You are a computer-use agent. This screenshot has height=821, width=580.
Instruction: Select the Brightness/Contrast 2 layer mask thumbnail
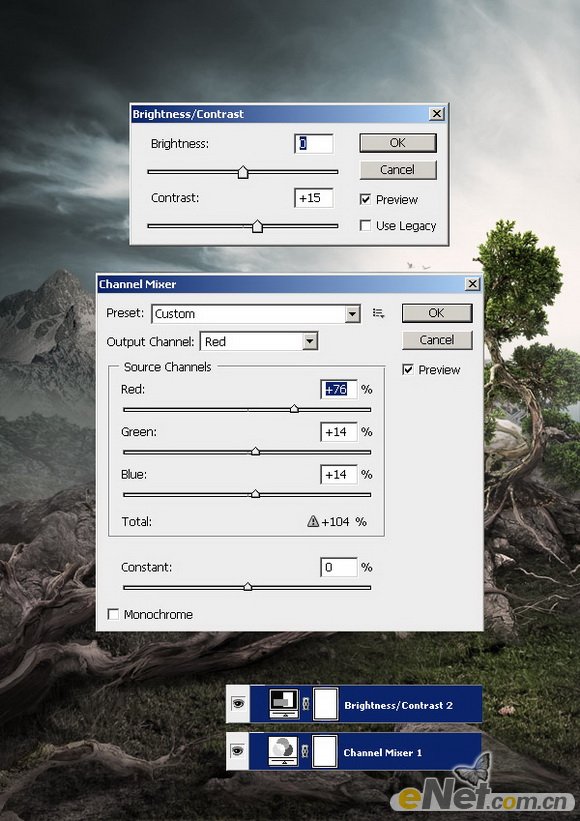(x=326, y=704)
